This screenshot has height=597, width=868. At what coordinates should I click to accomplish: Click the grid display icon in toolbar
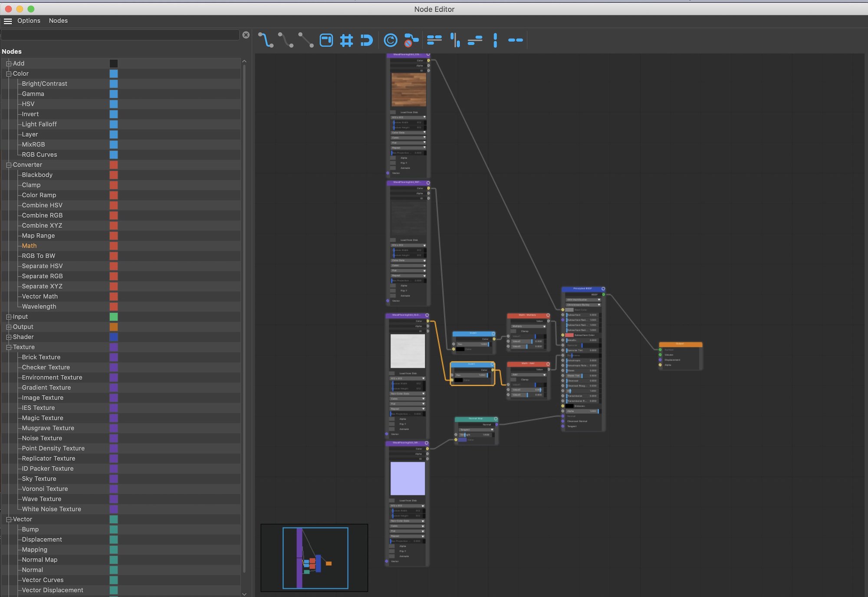pos(346,40)
